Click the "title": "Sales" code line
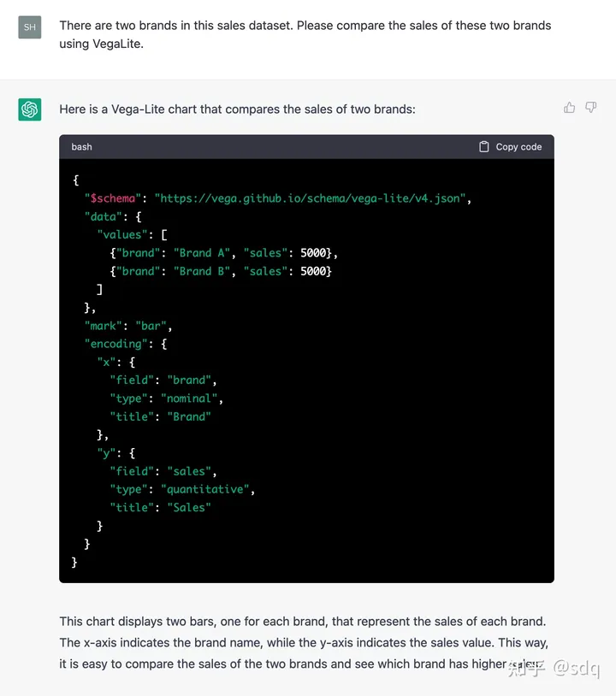The image size is (616, 696). tap(160, 507)
